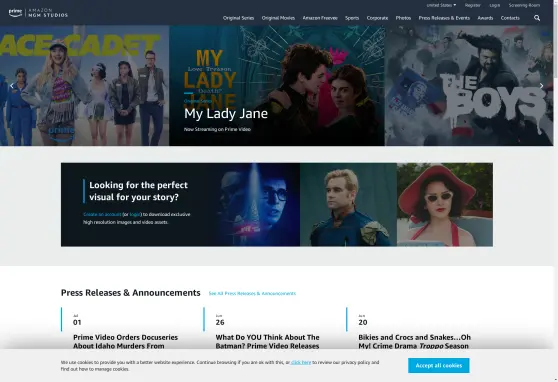Open the Original Series menu
Screen dimensions: 558x382
pos(238,18)
